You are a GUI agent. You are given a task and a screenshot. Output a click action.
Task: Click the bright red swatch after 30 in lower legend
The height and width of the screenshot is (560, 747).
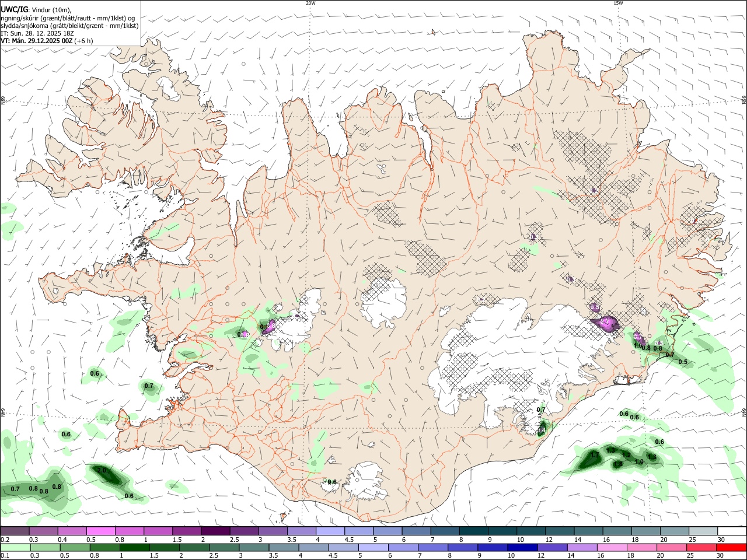pyautogui.click(x=732, y=548)
